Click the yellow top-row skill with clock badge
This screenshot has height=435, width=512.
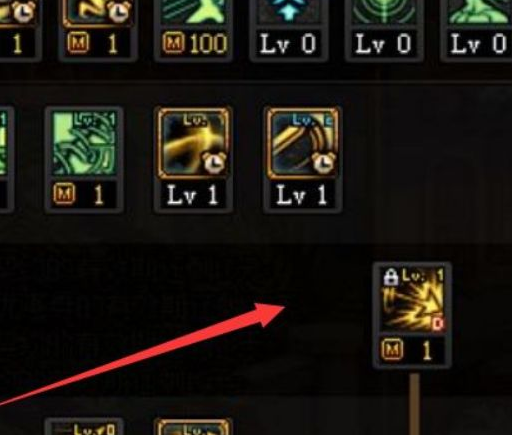coord(98,13)
